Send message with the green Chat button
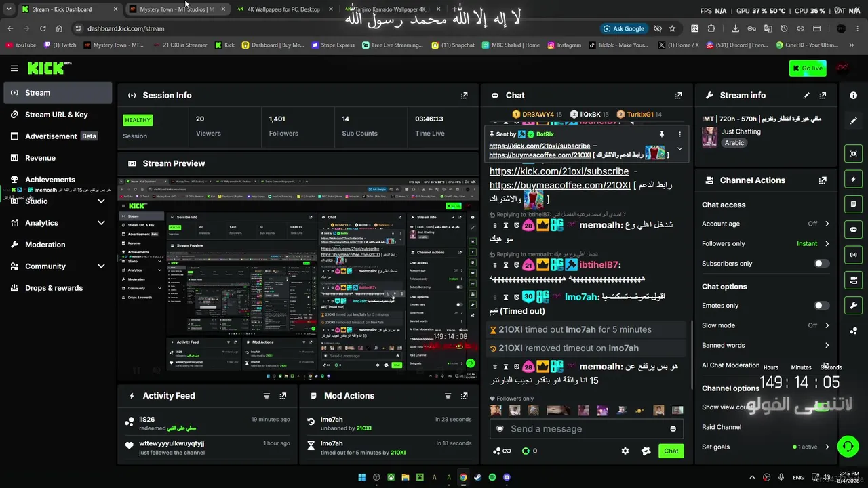The height and width of the screenshot is (488, 868). tap(671, 451)
